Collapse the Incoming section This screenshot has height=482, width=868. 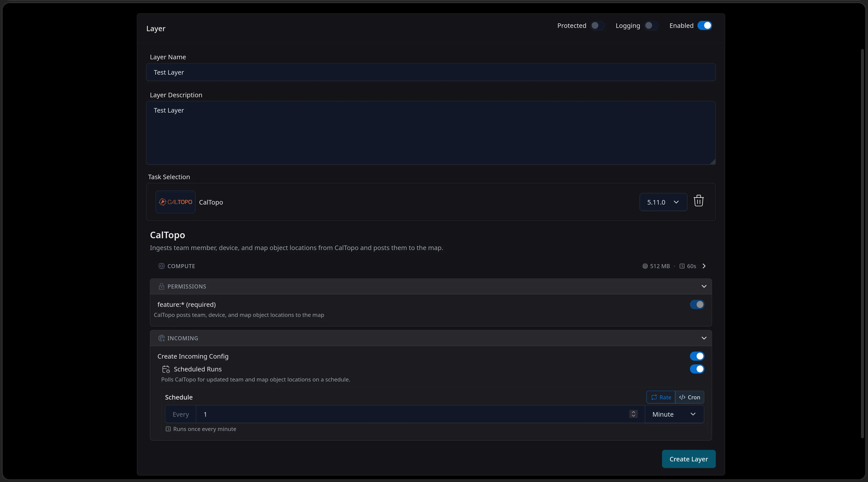pyautogui.click(x=704, y=338)
